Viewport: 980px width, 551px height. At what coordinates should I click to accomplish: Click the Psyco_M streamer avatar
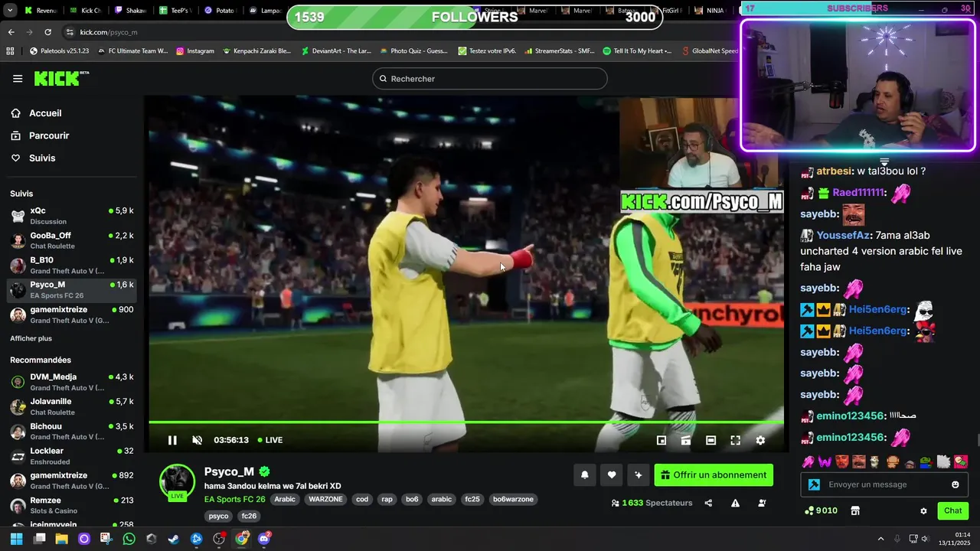(x=177, y=481)
